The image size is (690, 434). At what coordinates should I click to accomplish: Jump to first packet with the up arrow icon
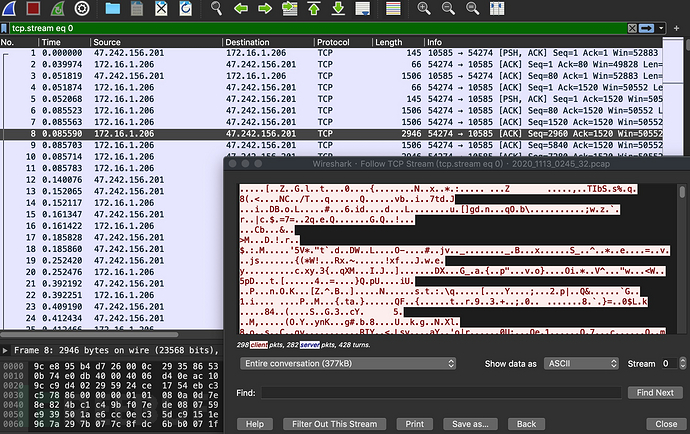[x=314, y=8]
